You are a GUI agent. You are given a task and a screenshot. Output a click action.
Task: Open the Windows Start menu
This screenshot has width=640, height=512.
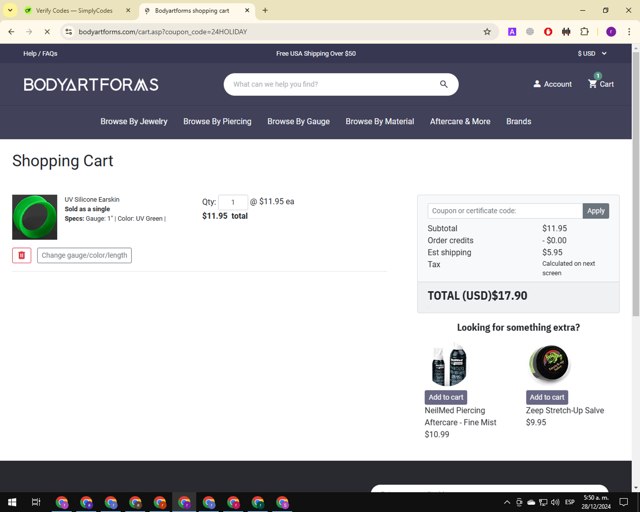pyautogui.click(x=12, y=502)
